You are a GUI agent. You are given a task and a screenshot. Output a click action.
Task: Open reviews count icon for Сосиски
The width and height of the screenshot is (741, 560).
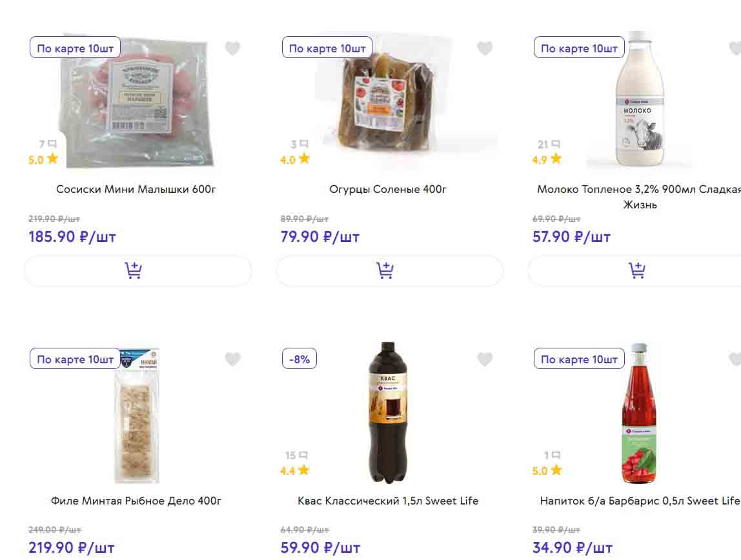coord(52,144)
